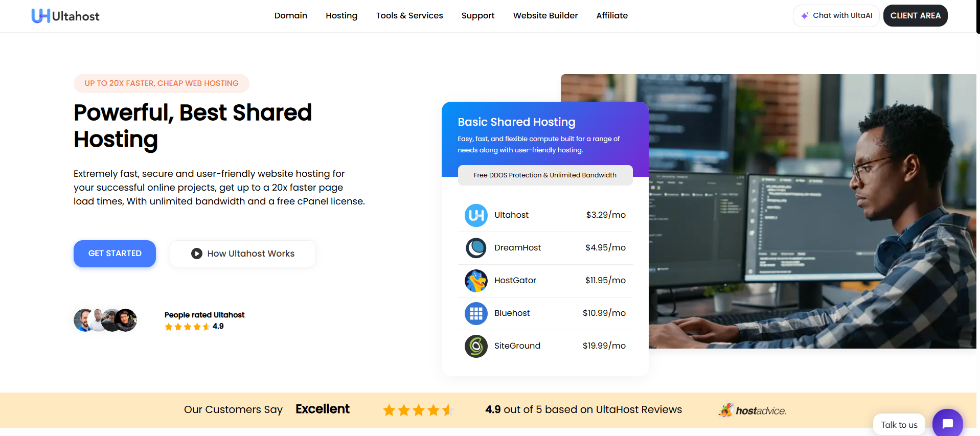Screen dimensions: 980x436
Task: Open the Support menu
Action: 478,15
